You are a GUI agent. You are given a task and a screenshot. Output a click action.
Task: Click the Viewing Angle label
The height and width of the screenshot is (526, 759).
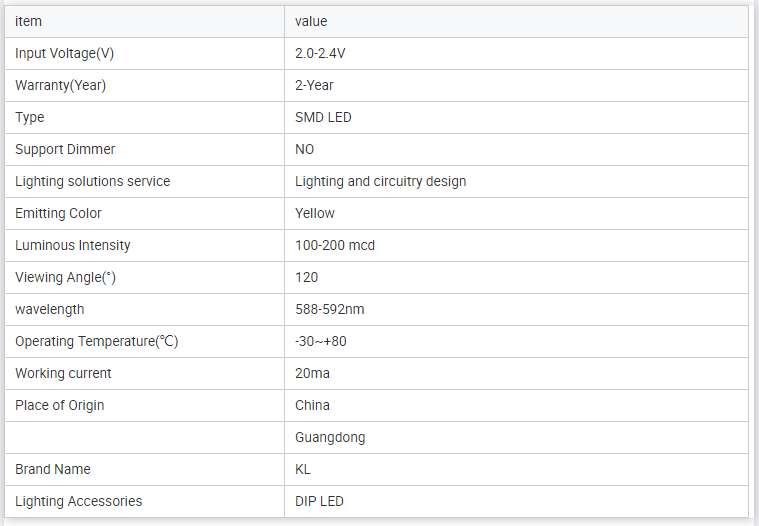click(x=72, y=277)
